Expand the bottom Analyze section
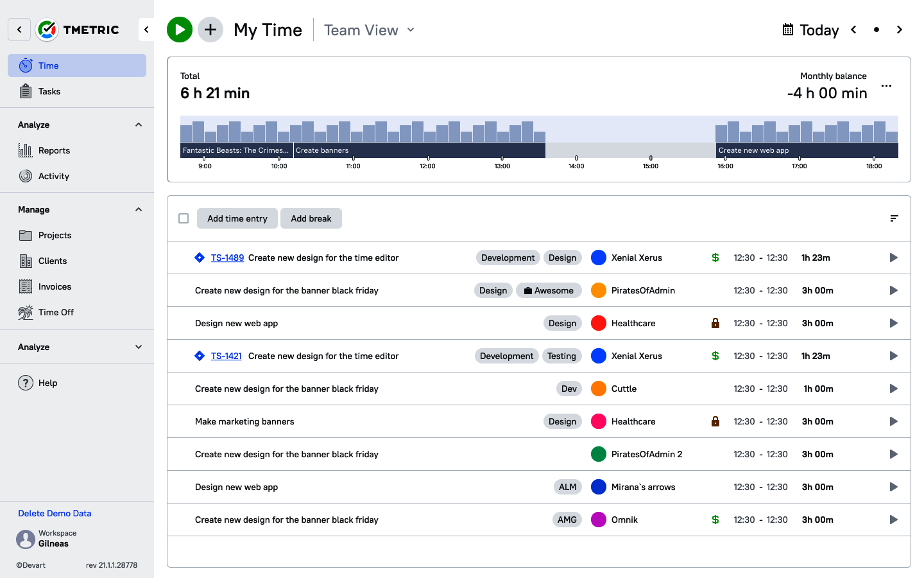This screenshot has width=924, height=578. click(x=139, y=347)
